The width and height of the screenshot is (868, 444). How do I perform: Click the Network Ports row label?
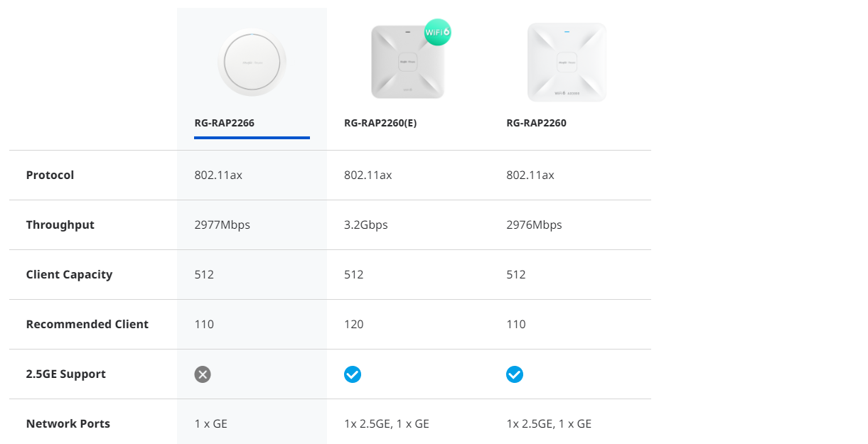68,423
